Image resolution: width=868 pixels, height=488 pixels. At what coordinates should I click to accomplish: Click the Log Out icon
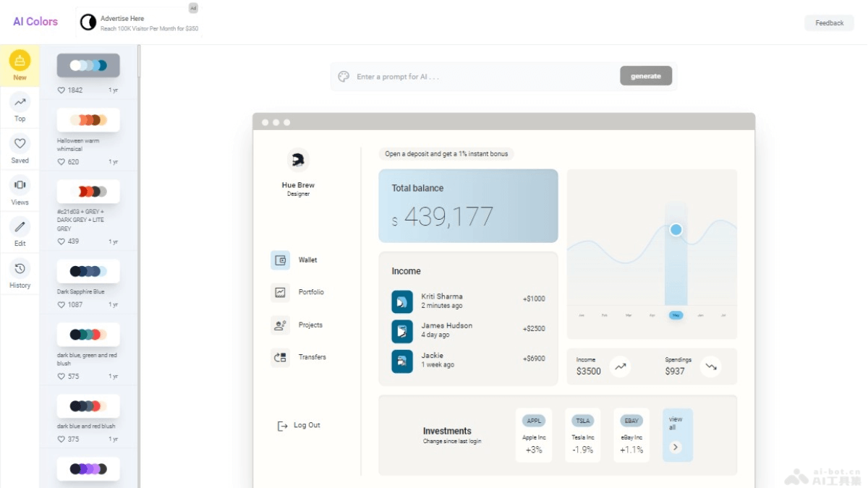(282, 426)
